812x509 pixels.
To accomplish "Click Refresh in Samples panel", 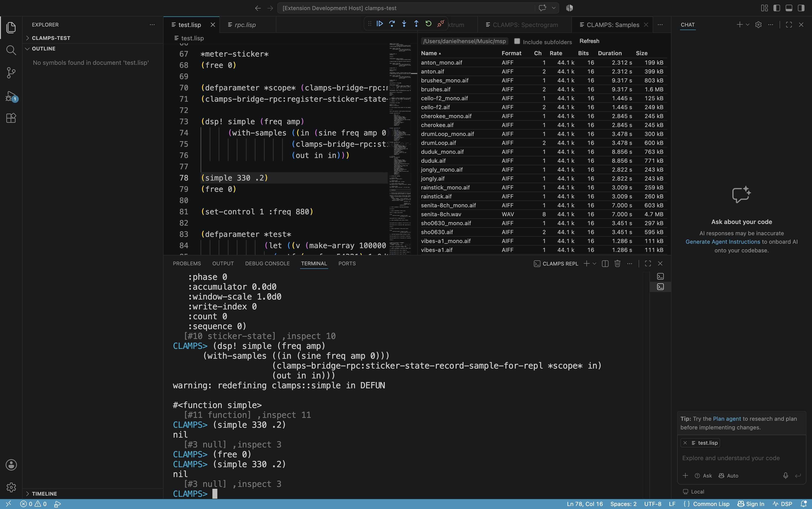I will click(x=589, y=41).
